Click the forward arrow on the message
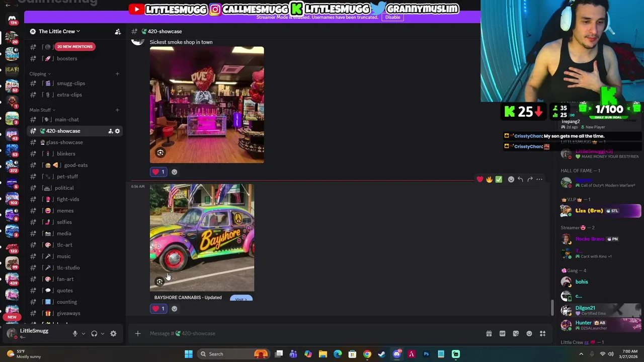Screen dimensions: 644x362 [x=530, y=179]
